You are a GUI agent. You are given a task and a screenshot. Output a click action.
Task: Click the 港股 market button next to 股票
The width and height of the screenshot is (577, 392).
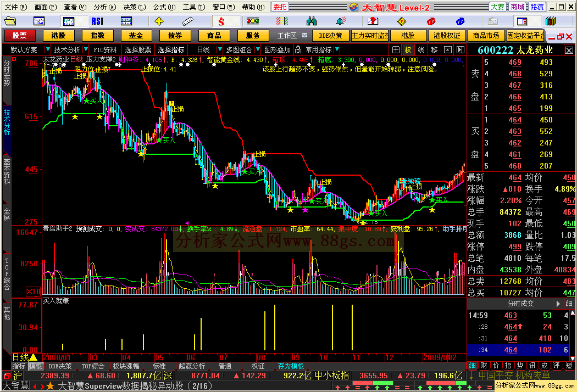(x=58, y=35)
